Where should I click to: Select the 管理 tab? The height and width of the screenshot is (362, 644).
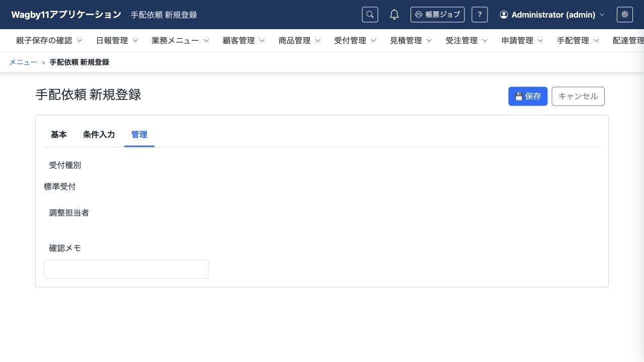(139, 135)
